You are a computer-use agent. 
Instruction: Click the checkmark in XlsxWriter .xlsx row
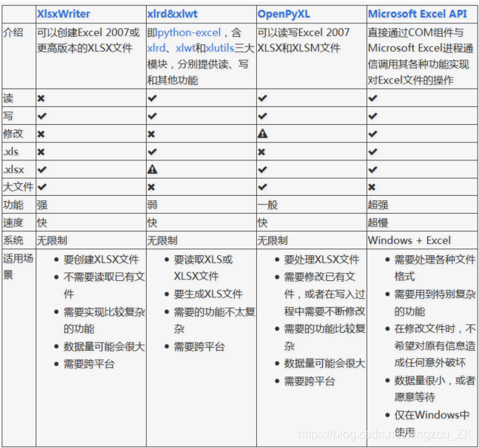[x=42, y=169]
